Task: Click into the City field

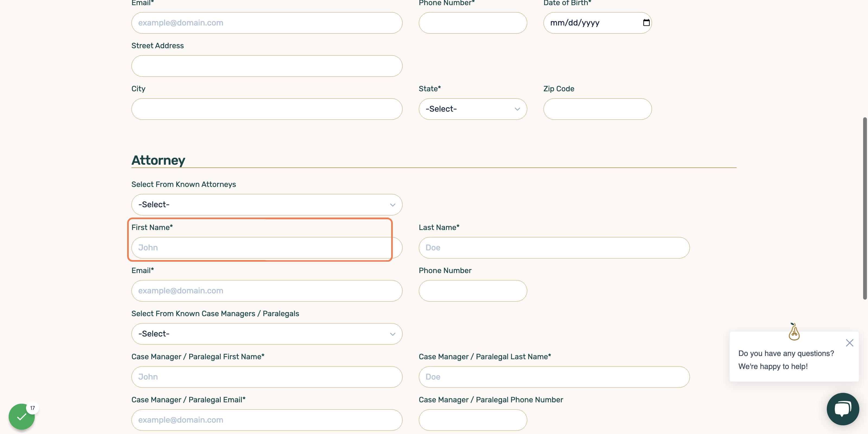Action: [x=267, y=109]
